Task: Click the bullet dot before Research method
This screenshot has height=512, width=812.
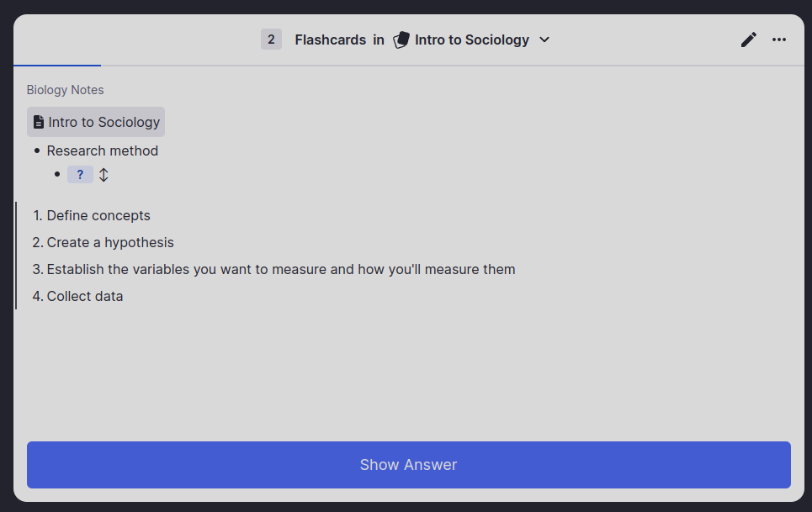Action: click(37, 150)
